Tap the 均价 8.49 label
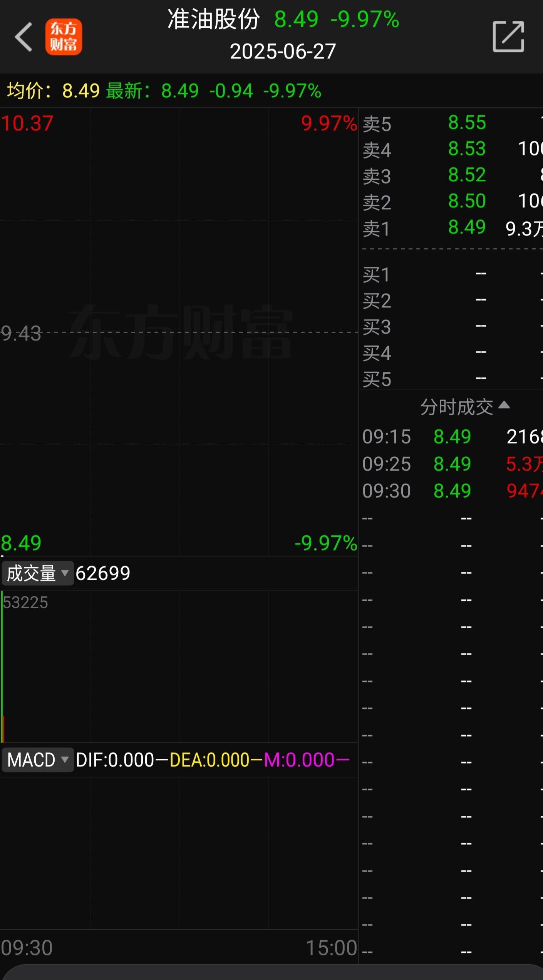Viewport: 543px width, 980px height. pos(53,91)
